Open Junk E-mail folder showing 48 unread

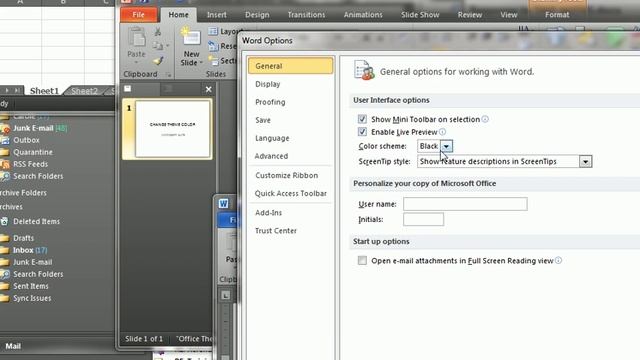(40, 128)
